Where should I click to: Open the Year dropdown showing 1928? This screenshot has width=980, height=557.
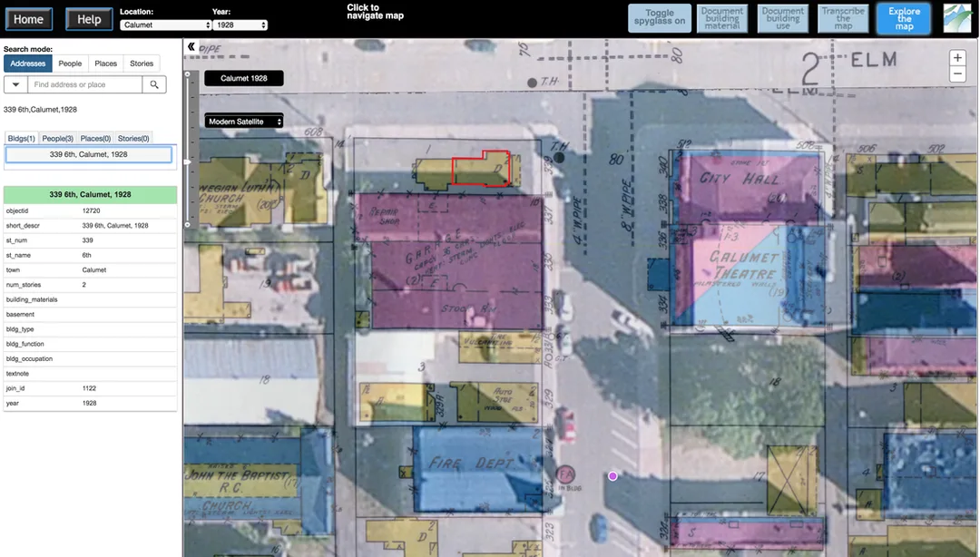click(x=240, y=25)
